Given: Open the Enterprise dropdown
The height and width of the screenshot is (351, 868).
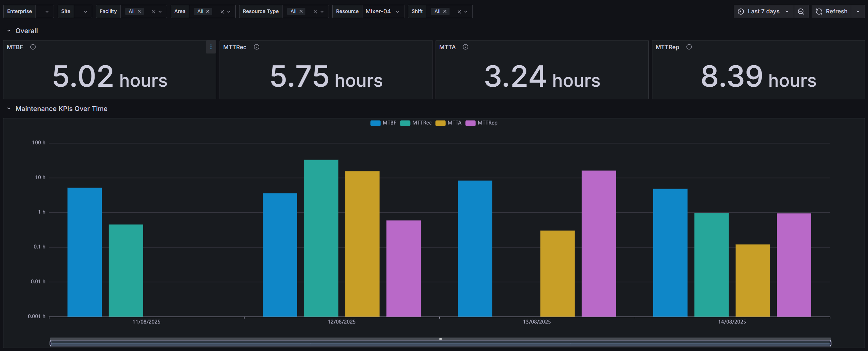Looking at the screenshot, I should point(47,12).
